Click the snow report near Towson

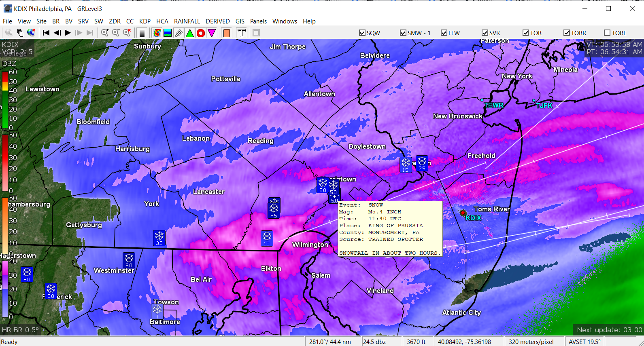tap(157, 311)
